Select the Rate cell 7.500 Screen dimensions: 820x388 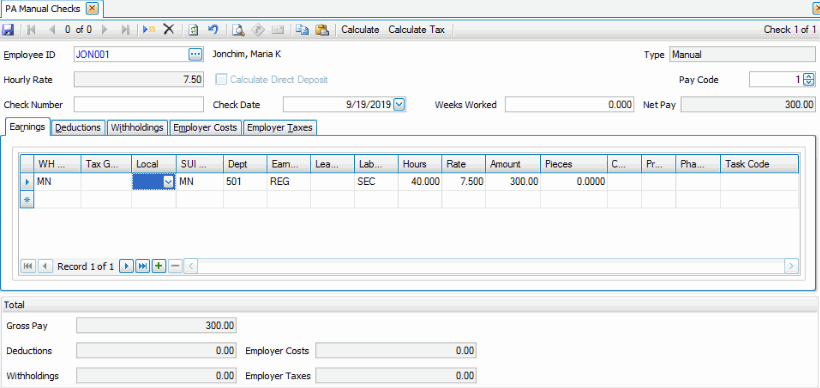[x=464, y=182]
